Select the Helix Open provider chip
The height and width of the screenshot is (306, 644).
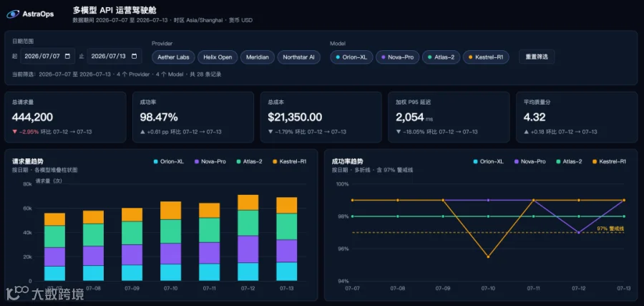click(x=218, y=57)
